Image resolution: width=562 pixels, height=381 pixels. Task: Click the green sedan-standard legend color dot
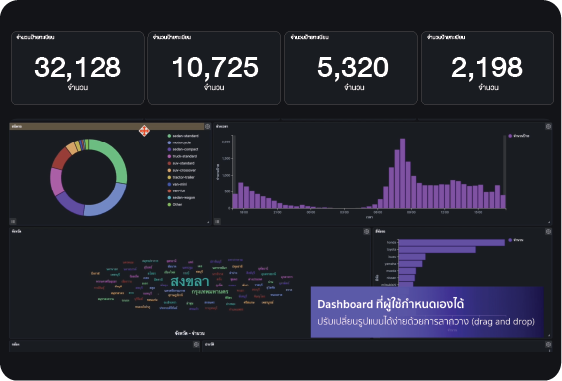pos(169,136)
